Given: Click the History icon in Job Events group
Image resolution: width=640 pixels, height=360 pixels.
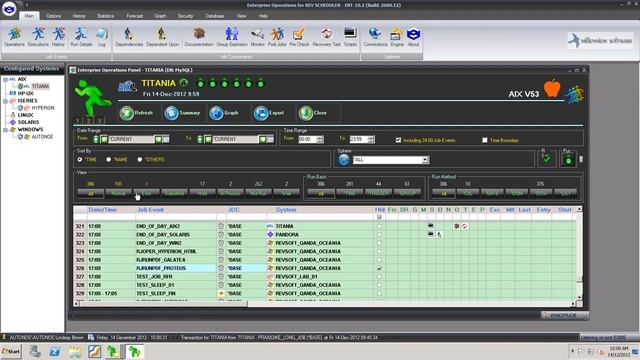Looking at the screenshot, I should tap(58, 37).
